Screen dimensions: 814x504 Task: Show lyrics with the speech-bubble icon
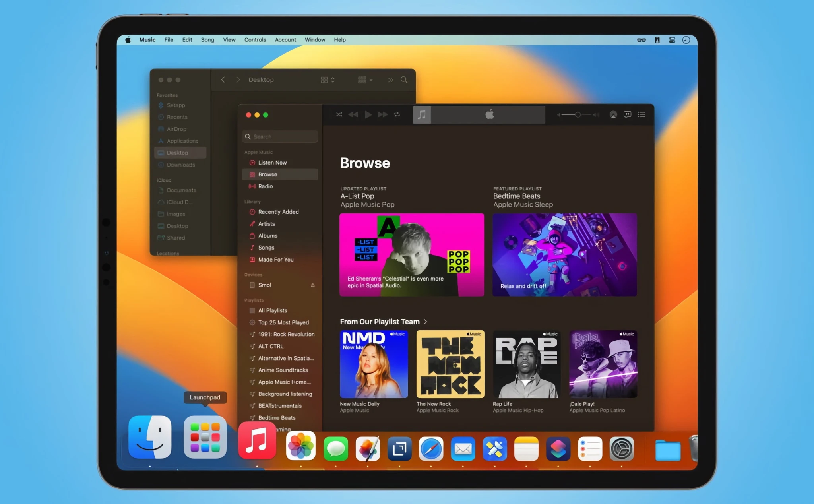pos(627,114)
